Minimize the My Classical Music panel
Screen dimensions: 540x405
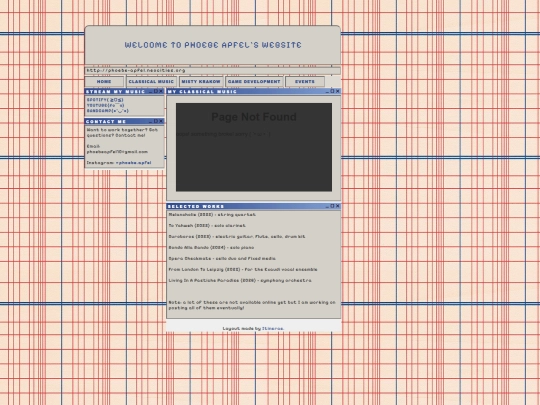point(327,91)
